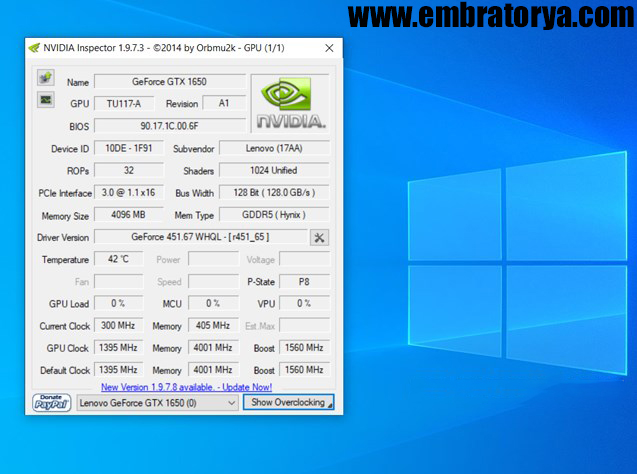637x474 pixels.
Task: Click the Memory 4001 MHz field in GPU Clock row
Action: pos(213,348)
